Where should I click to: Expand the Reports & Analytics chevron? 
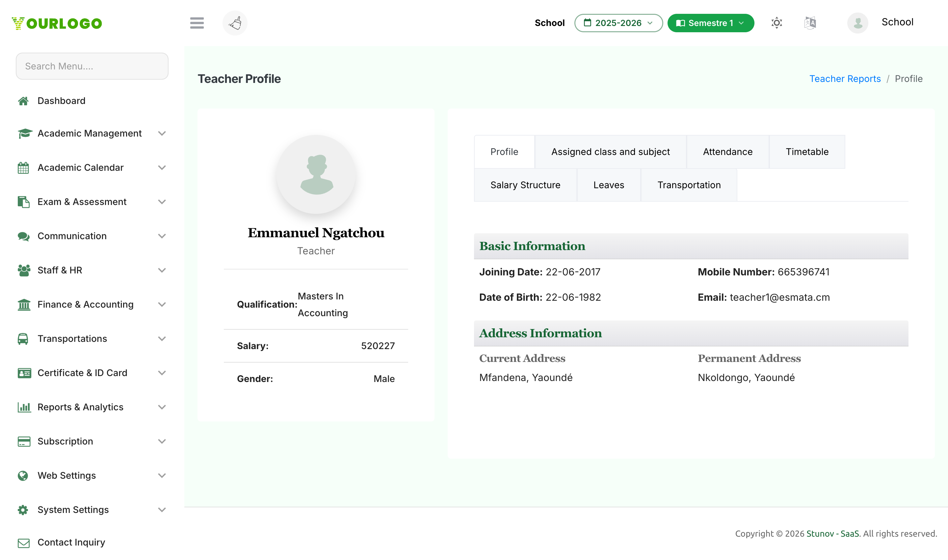click(162, 407)
